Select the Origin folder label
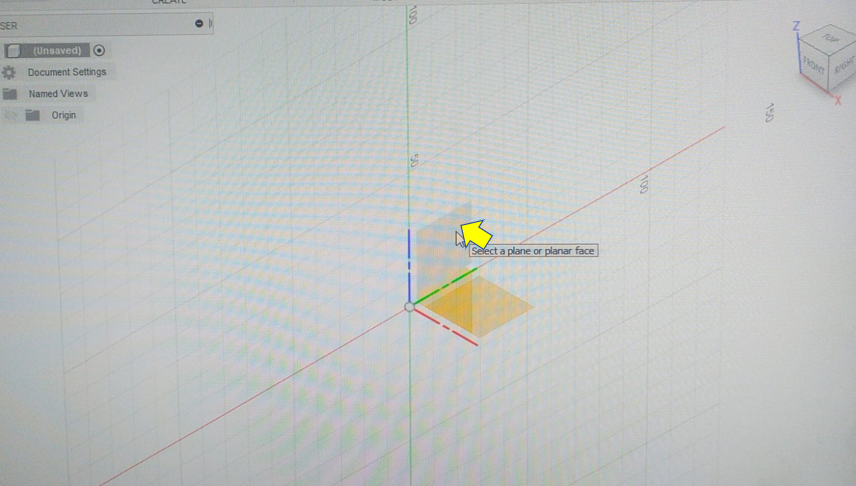Image resolution: width=856 pixels, height=486 pixels. click(63, 115)
